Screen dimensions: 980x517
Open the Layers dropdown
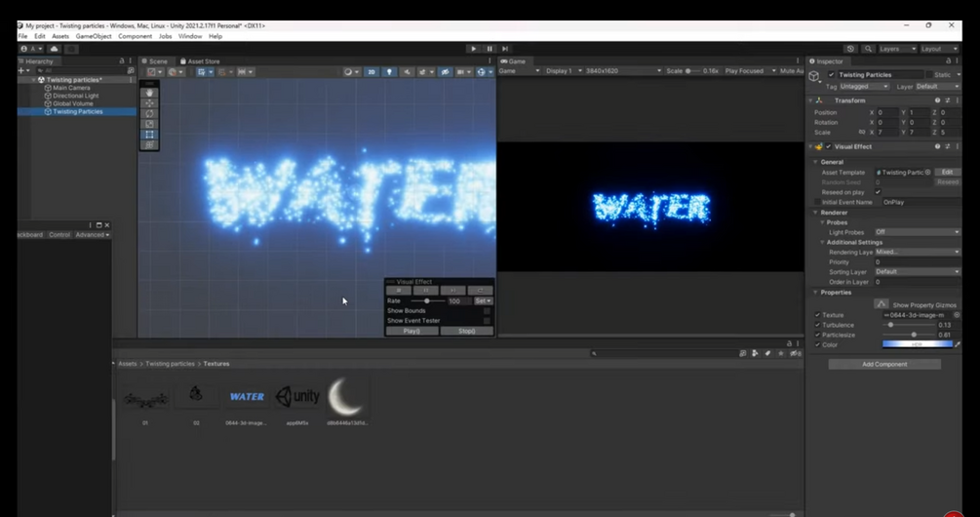tap(897, 49)
